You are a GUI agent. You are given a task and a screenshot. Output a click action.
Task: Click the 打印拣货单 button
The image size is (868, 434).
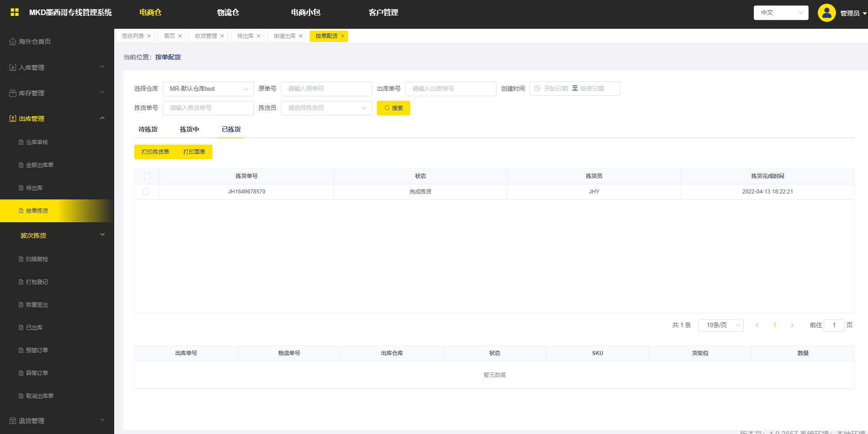click(x=155, y=152)
